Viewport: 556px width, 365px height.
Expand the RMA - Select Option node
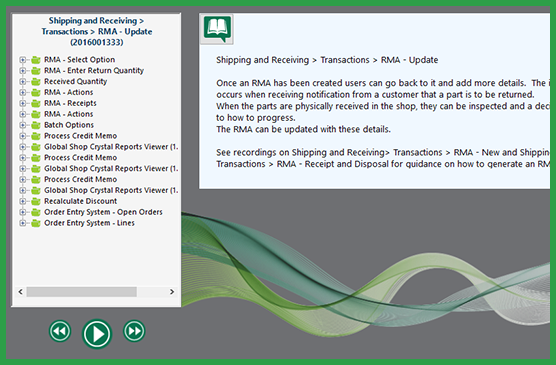tap(22, 60)
